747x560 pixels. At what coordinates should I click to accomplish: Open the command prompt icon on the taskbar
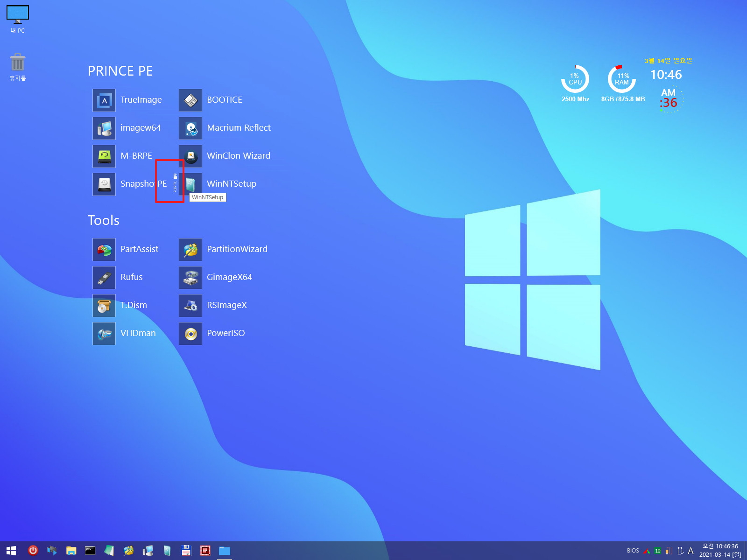pos(90,551)
